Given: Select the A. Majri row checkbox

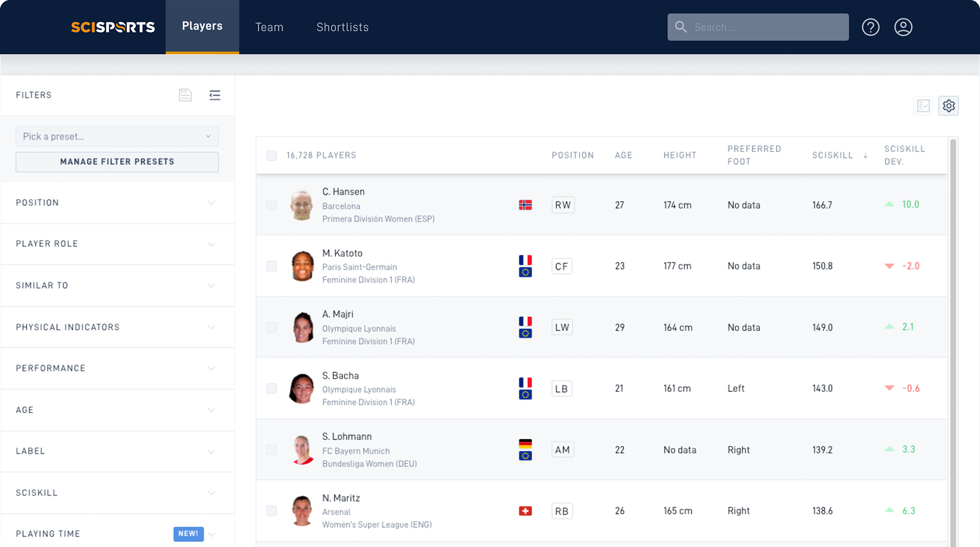Looking at the screenshot, I should point(271,327).
